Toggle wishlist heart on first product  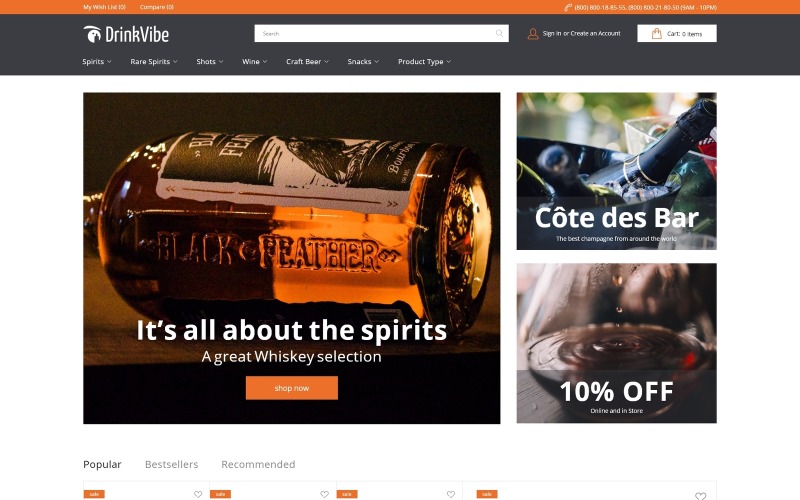(198, 494)
